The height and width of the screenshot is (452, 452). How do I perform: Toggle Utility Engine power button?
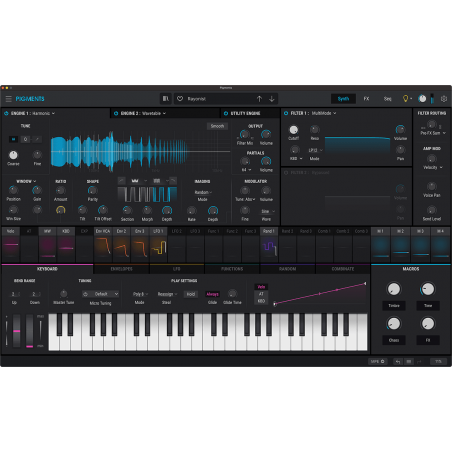(226, 113)
